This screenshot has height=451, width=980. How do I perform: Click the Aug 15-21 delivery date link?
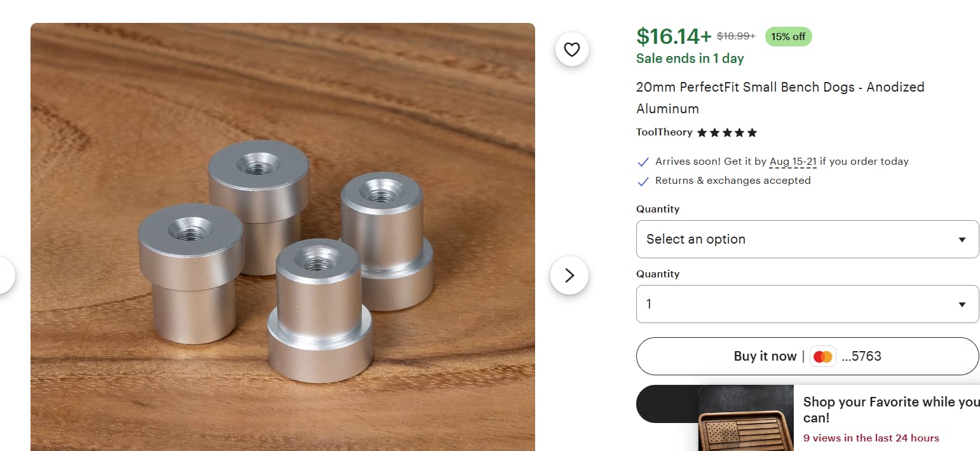click(793, 162)
